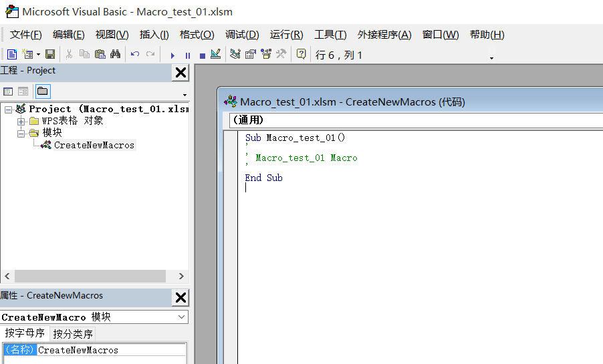Switch to the 按分类序 tab
Screen dimensions: 603x364
click(x=73, y=334)
